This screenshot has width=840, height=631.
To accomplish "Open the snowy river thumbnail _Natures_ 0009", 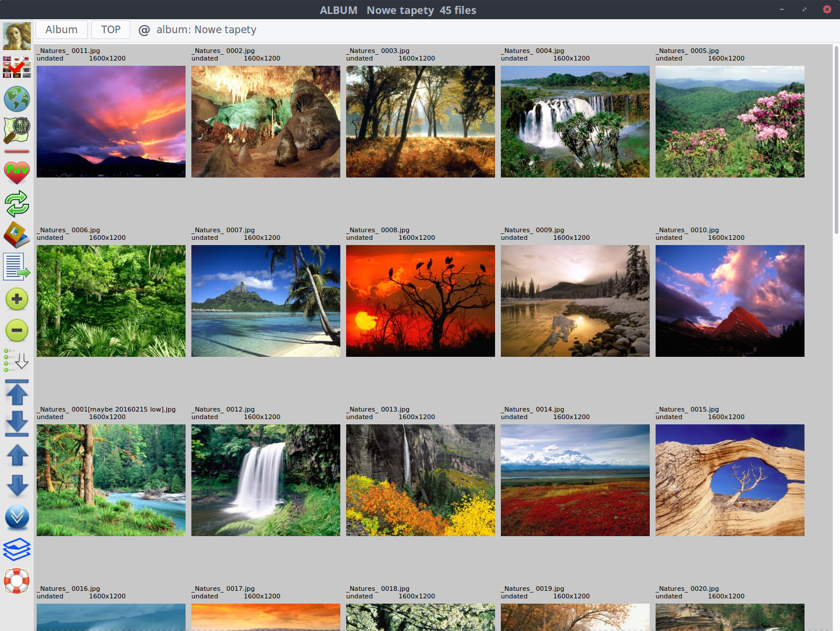I will tap(575, 301).
